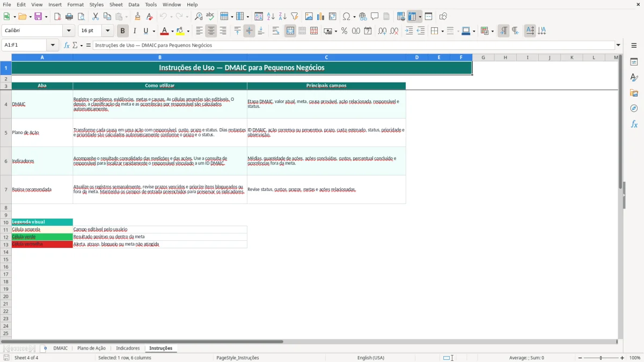Screen dimensions: 644x362
Task: Click column C header
Action: point(326,57)
